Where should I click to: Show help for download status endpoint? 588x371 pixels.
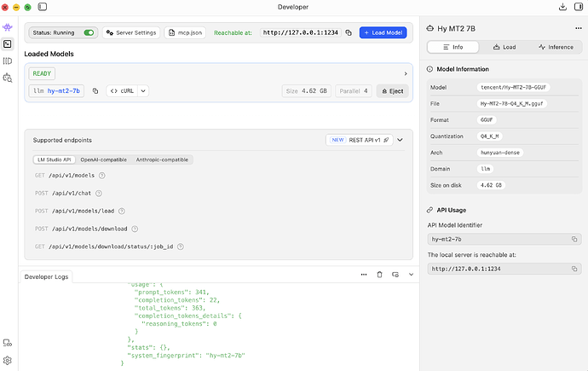[181, 246]
